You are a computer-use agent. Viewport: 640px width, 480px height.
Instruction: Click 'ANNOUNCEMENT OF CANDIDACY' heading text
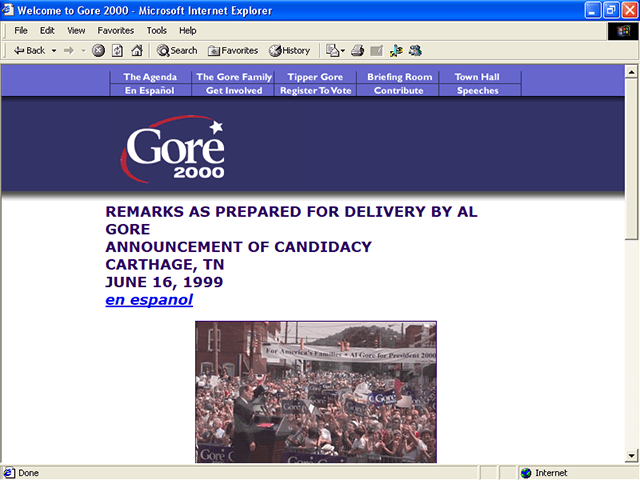tap(238, 247)
